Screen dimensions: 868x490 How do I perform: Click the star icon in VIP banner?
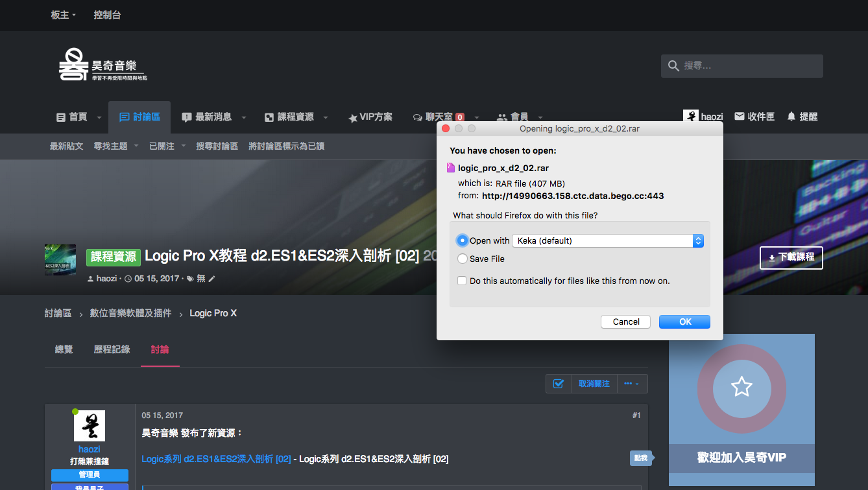tap(741, 388)
